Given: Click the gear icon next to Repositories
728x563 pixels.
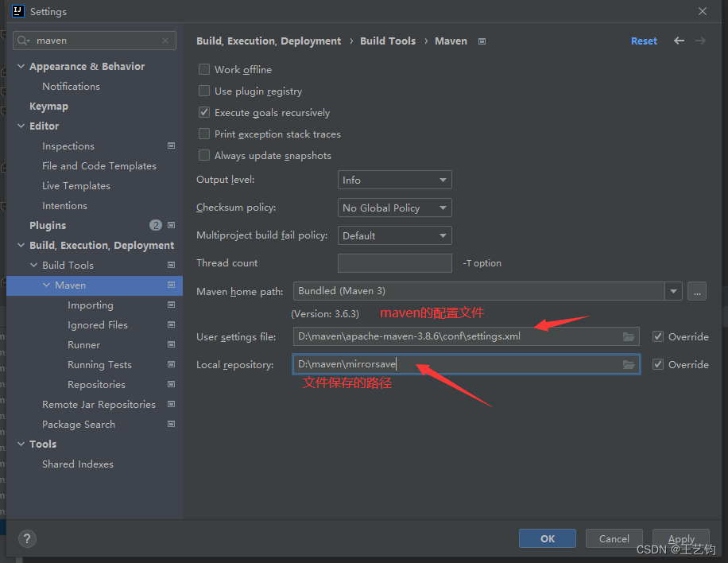Looking at the screenshot, I should coord(171,384).
